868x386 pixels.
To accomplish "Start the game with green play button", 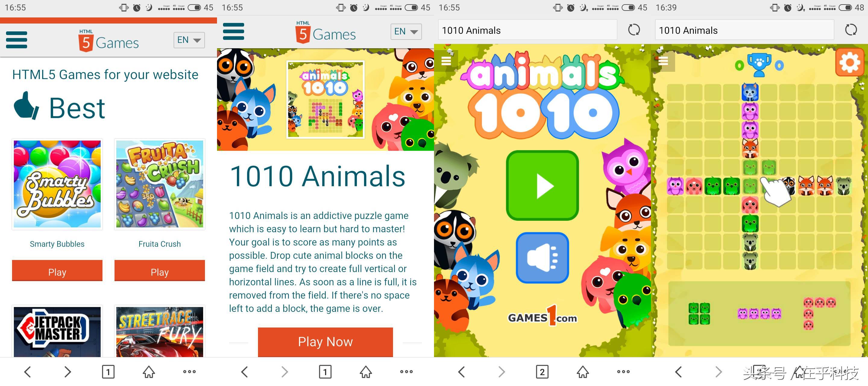I will coord(542,185).
